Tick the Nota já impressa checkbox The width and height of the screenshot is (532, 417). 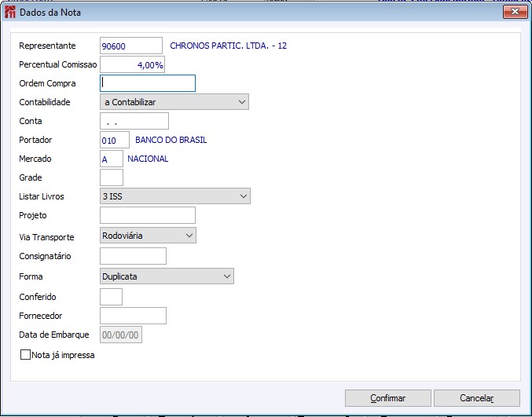25,355
